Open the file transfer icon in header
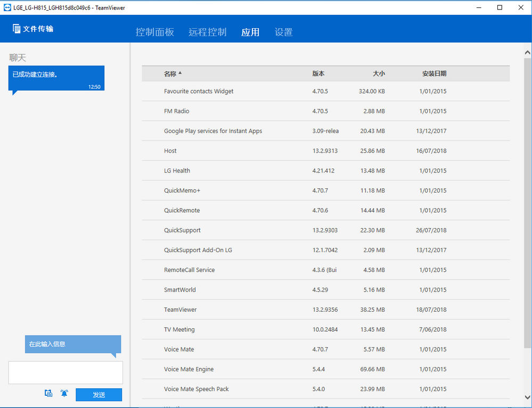This screenshot has height=408, width=532. coord(17,29)
